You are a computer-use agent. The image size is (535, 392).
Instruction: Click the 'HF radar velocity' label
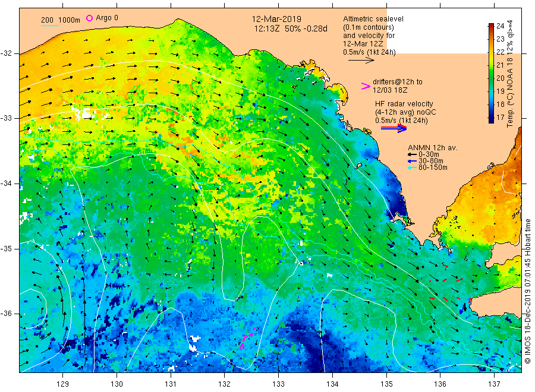(x=404, y=103)
